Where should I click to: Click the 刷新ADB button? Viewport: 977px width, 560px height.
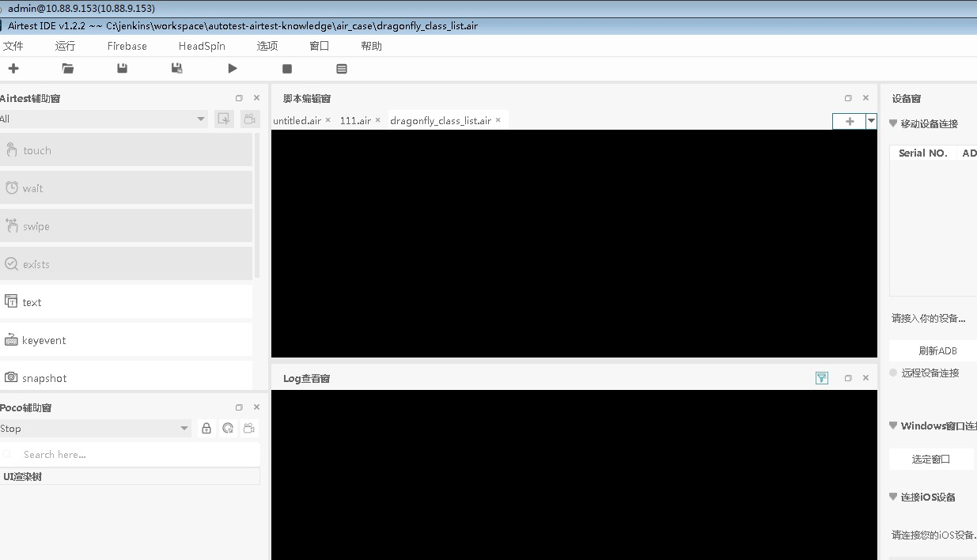[933, 350]
